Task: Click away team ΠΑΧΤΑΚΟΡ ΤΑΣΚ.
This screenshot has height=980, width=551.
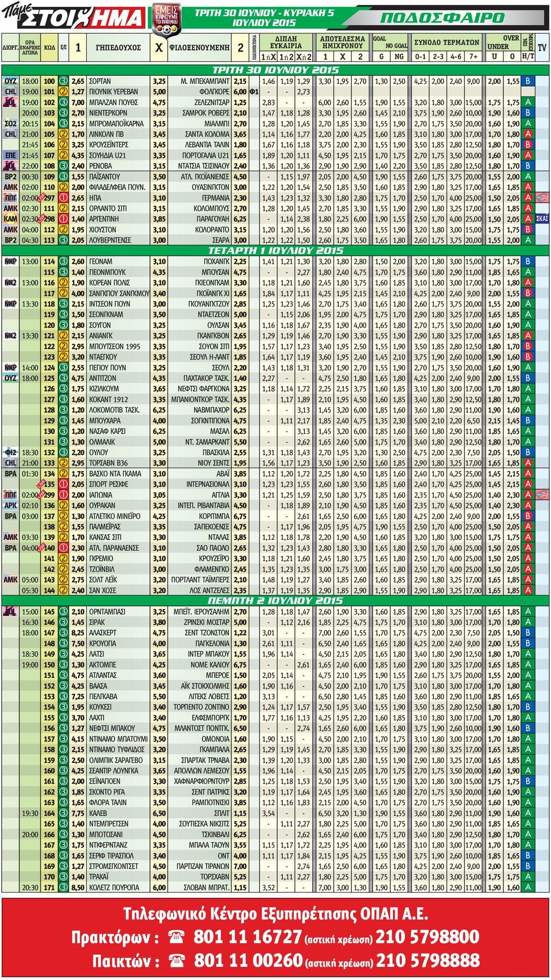Action: (x=207, y=378)
